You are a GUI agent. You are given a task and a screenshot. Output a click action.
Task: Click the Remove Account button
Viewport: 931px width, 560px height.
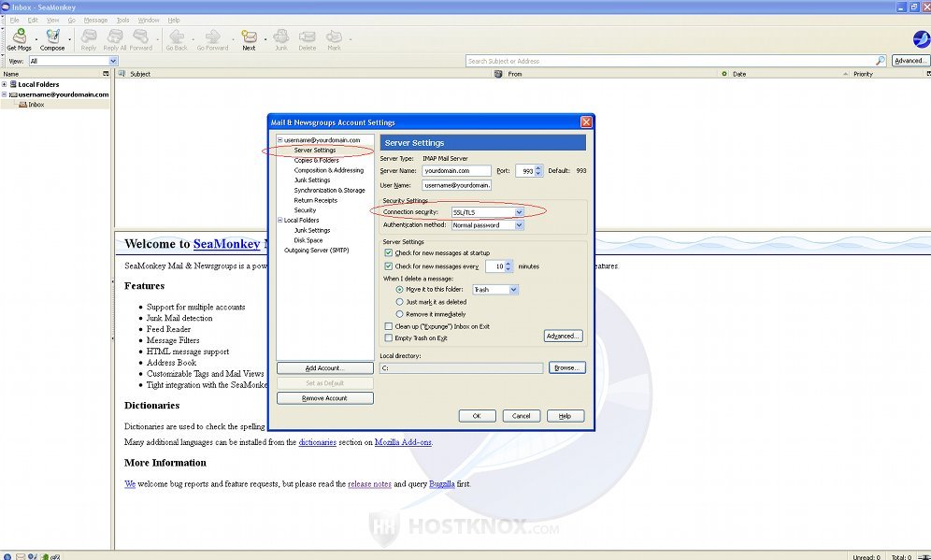point(325,398)
